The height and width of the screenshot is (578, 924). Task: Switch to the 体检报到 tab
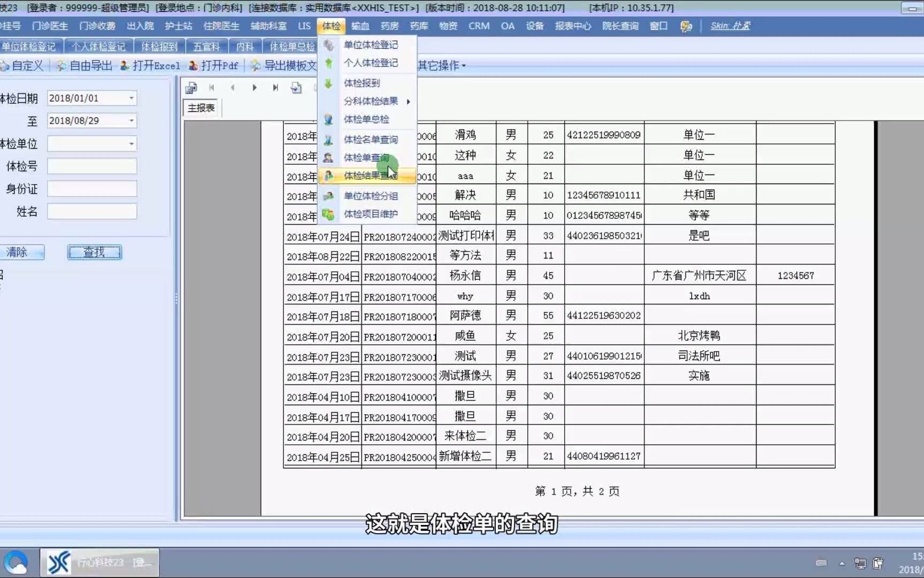point(159,47)
